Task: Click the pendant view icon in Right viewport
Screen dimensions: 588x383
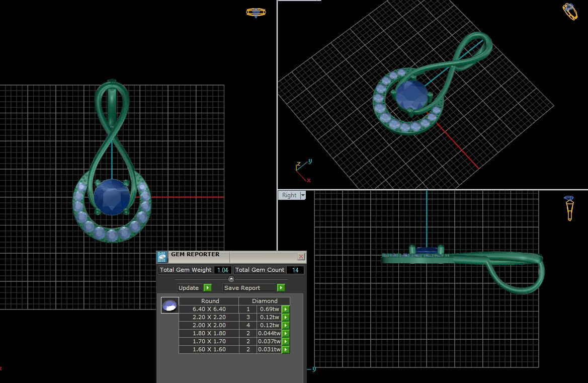Action: pos(569,208)
